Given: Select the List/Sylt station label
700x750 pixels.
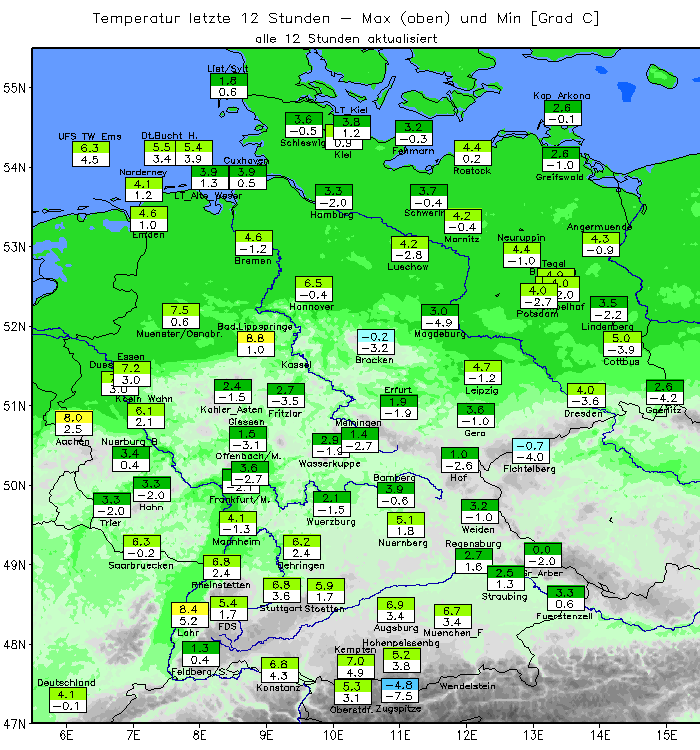Looking at the screenshot, I should tap(228, 68).
